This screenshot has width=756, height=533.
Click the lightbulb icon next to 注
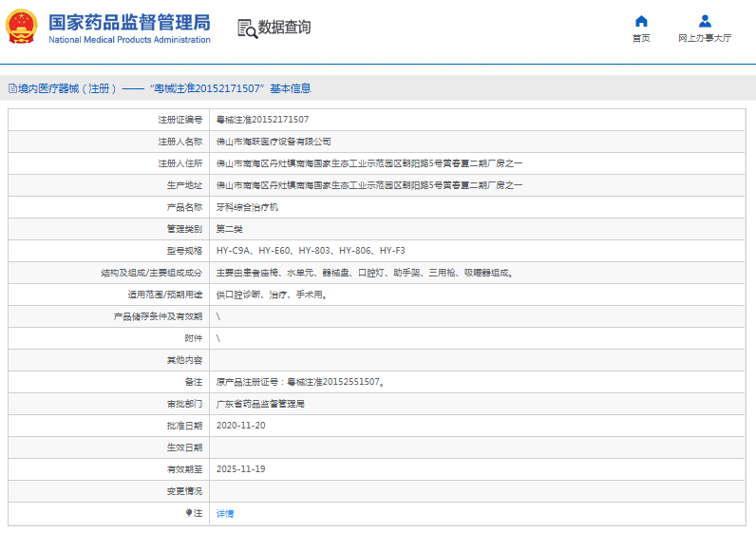point(189,513)
